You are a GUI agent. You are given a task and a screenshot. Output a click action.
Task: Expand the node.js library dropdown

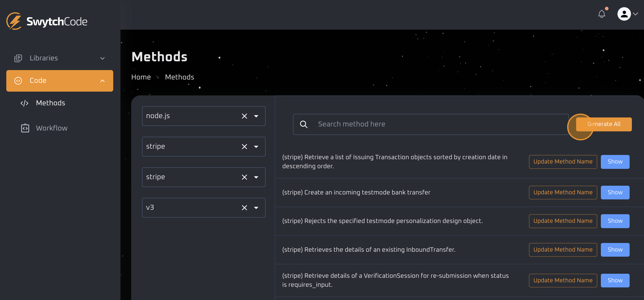point(256,116)
